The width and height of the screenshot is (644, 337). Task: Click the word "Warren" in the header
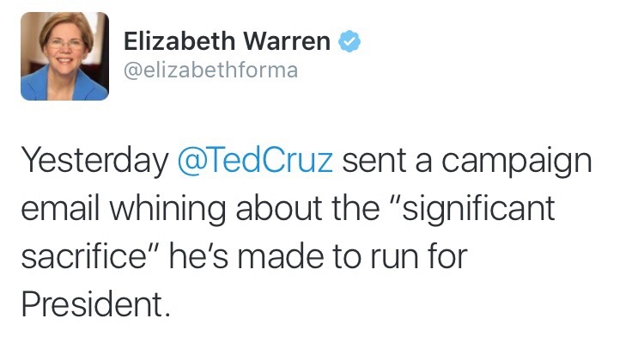coord(287,41)
